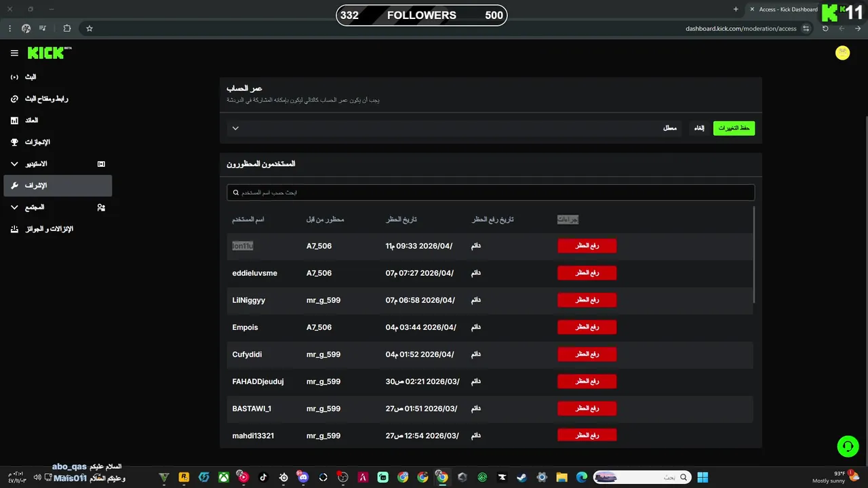Click the magnifier icon in the banned users search
Screen dimensions: 868x488
coord(235,192)
